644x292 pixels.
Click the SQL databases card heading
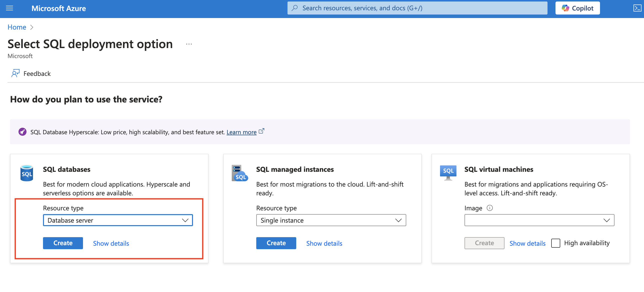pos(67,169)
